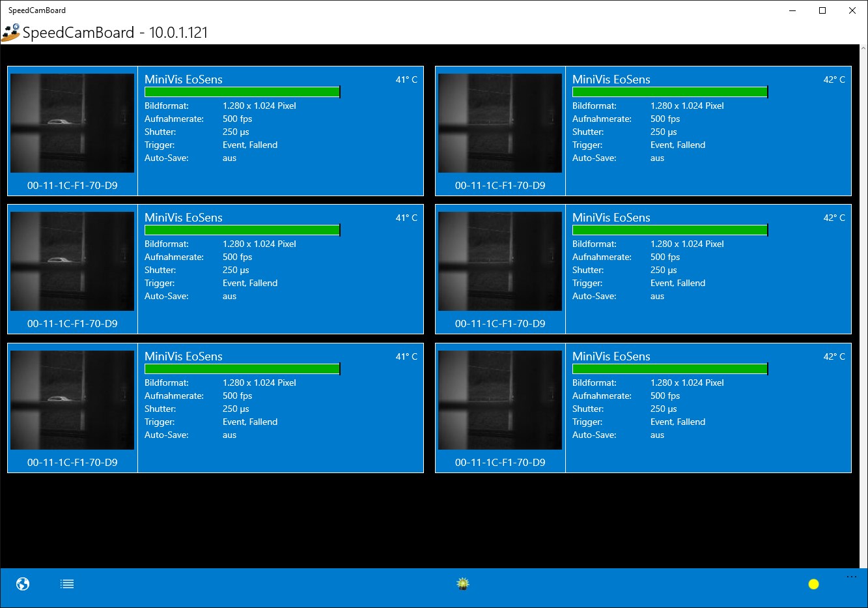Click the green memory bar of the topmost 41° C camera
868x608 pixels.
point(242,92)
